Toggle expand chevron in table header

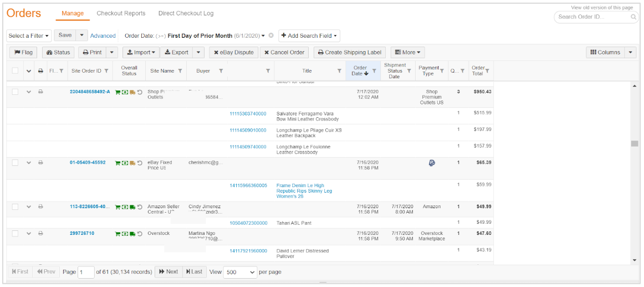pyautogui.click(x=29, y=71)
